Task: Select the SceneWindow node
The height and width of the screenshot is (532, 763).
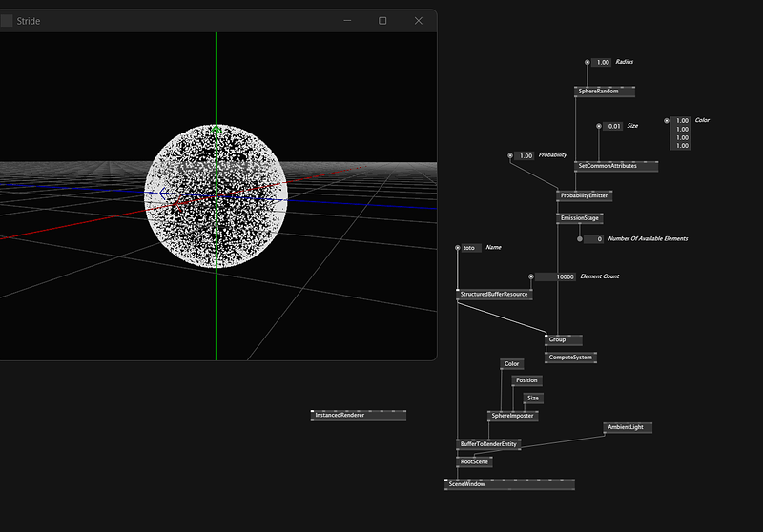Action: (509, 484)
